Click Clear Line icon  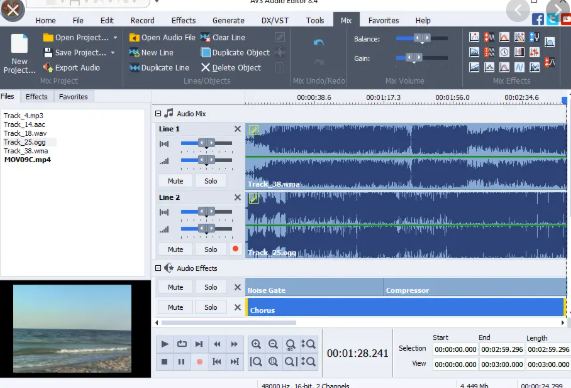pos(205,38)
